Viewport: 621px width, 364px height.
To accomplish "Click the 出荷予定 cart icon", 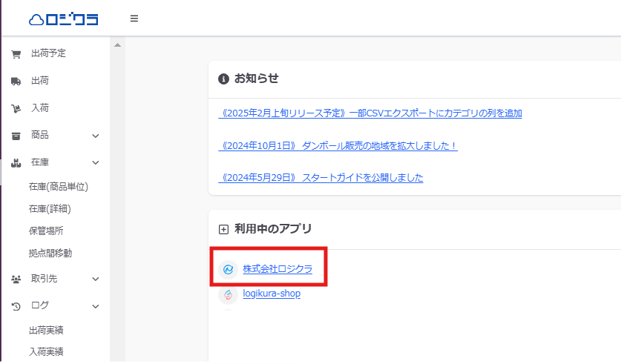I will click(x=16, y=54).
